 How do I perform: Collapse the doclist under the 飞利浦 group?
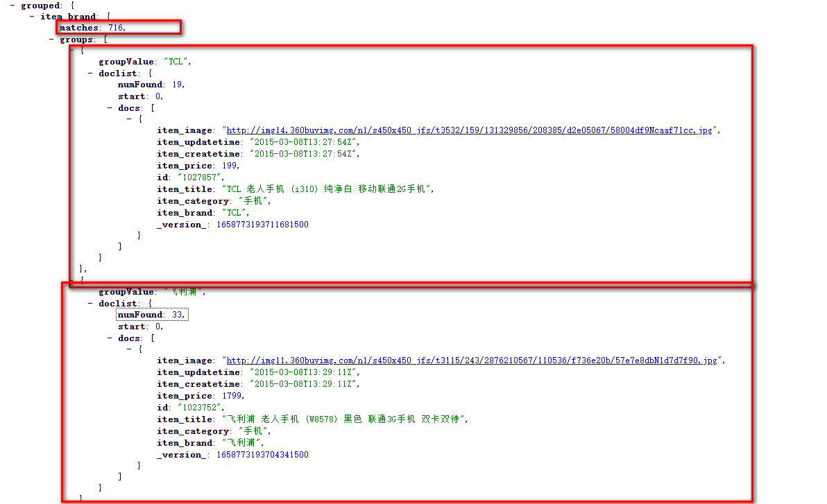(x=91, y=304)
